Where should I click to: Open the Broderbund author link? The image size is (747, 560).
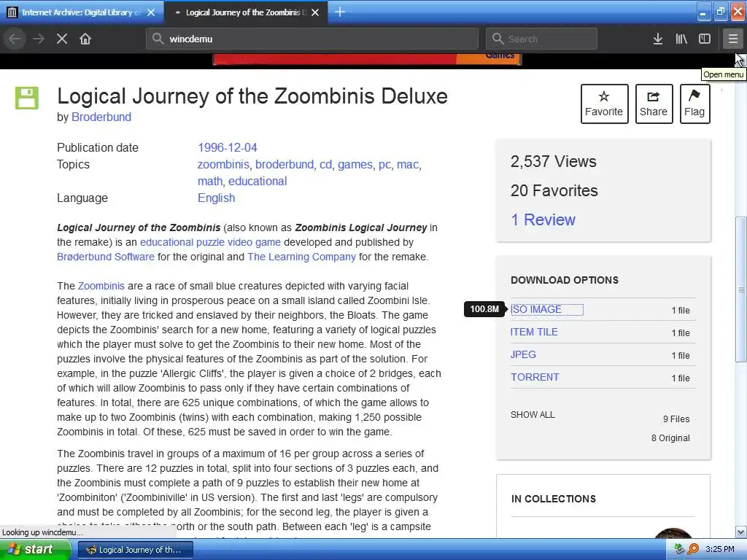(101, 117)
